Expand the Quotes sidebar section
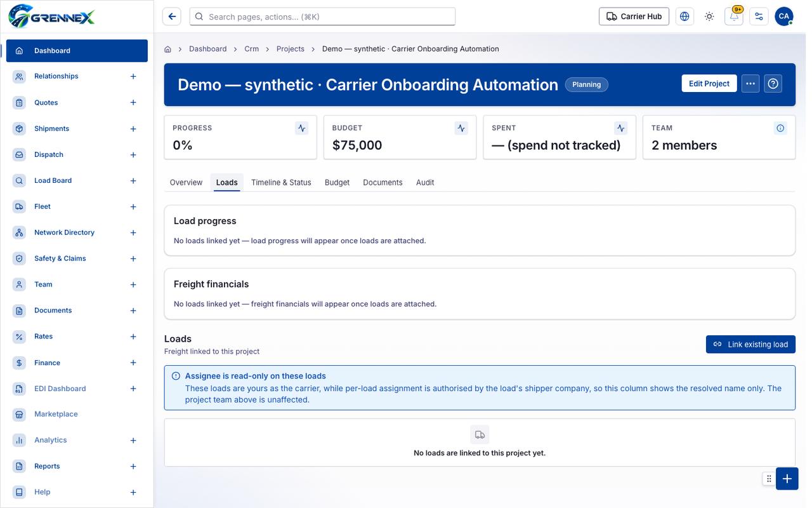The width and height of the screenshot is (812, 508). coord(133,103)
